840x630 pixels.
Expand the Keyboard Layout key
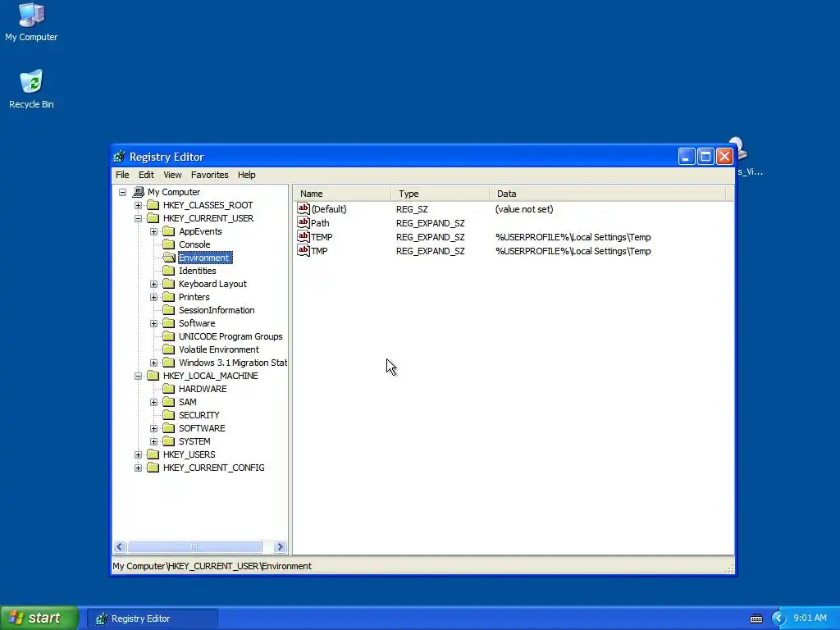point(153,284)
